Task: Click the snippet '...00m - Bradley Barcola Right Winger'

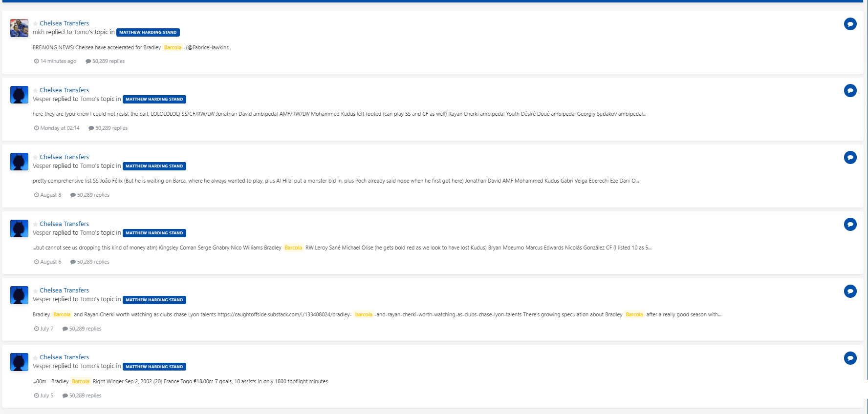Action: click(180, 382)
